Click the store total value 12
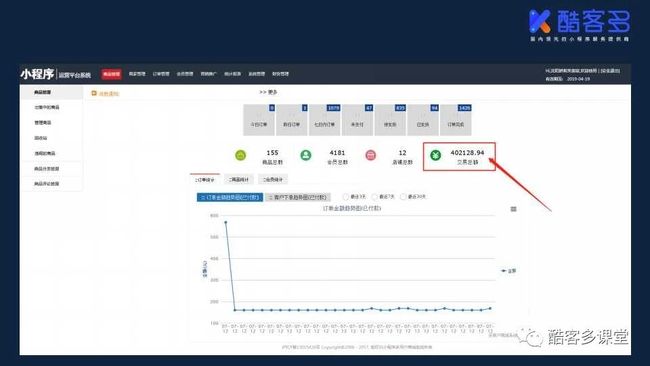The image size is (650, 366). 402,153
